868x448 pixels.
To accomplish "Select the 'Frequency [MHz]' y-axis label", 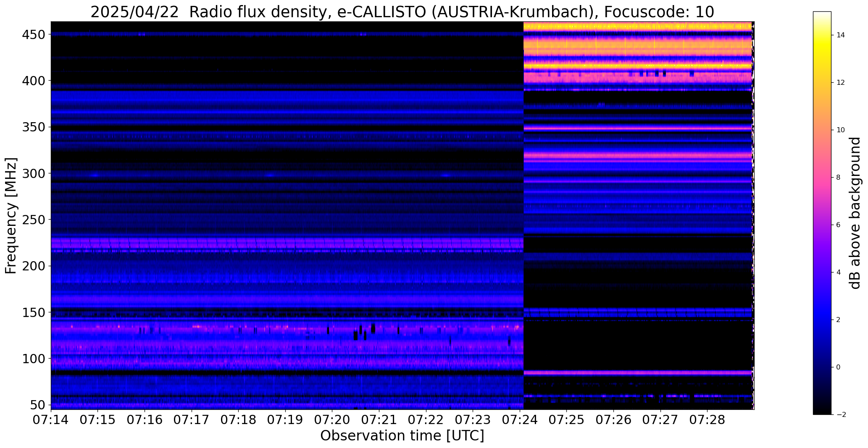I will (11, 215).
